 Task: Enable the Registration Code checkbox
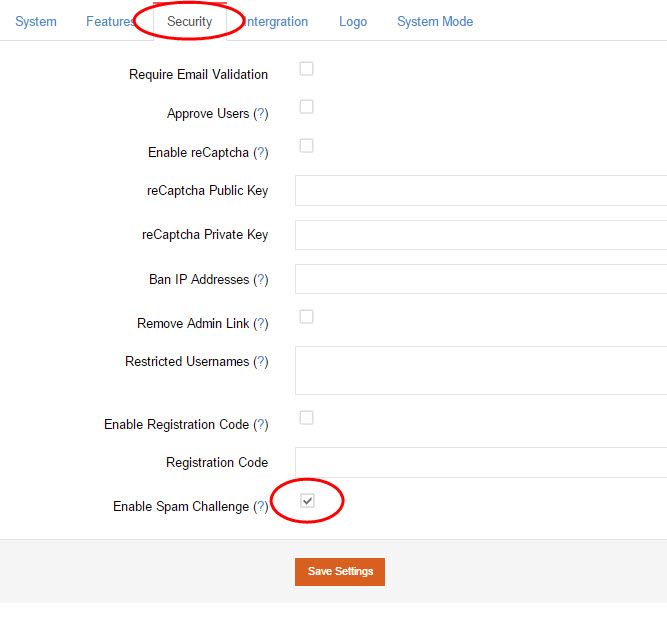(x=306, y=418)
